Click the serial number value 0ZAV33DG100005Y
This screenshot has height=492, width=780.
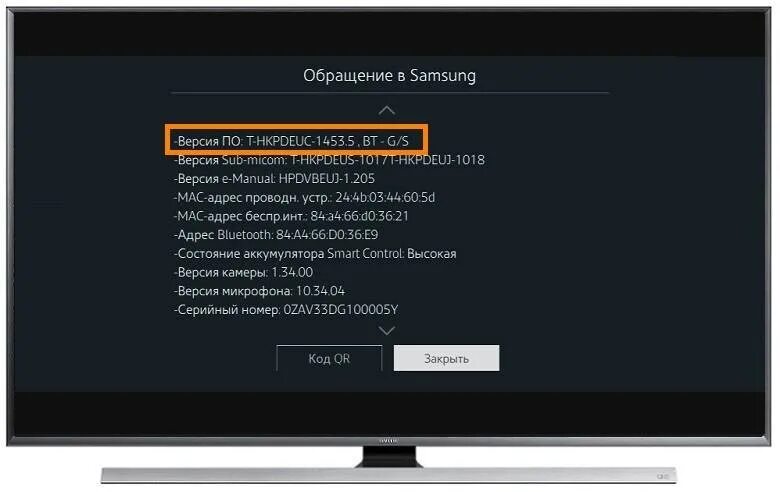[341, 310]
